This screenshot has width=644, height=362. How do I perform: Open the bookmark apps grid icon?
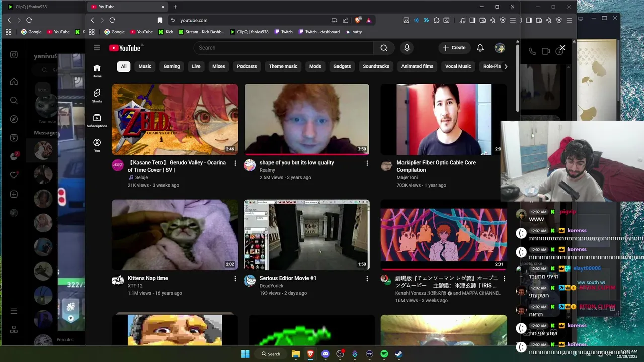click(x=92, y=32)
